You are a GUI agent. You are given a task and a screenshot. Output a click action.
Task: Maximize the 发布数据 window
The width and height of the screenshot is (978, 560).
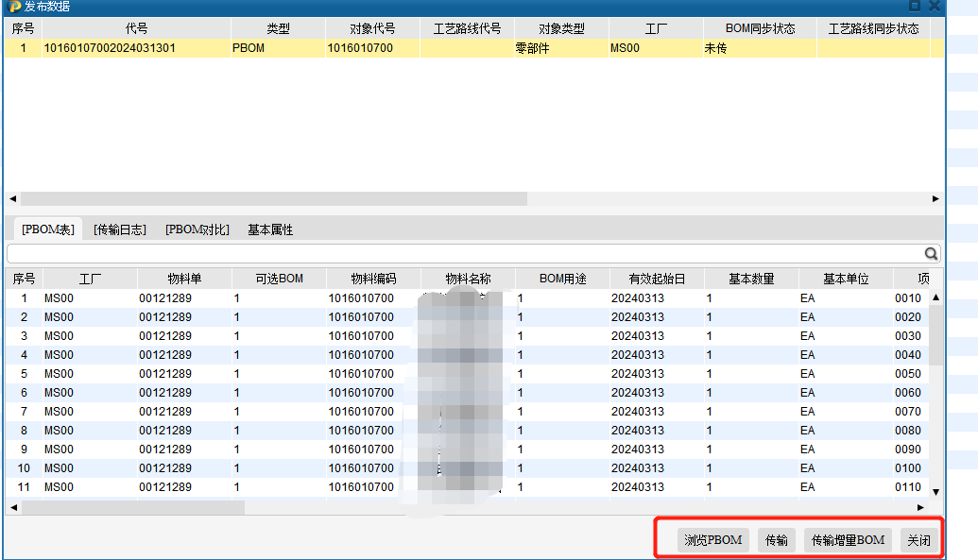point(914,7)
